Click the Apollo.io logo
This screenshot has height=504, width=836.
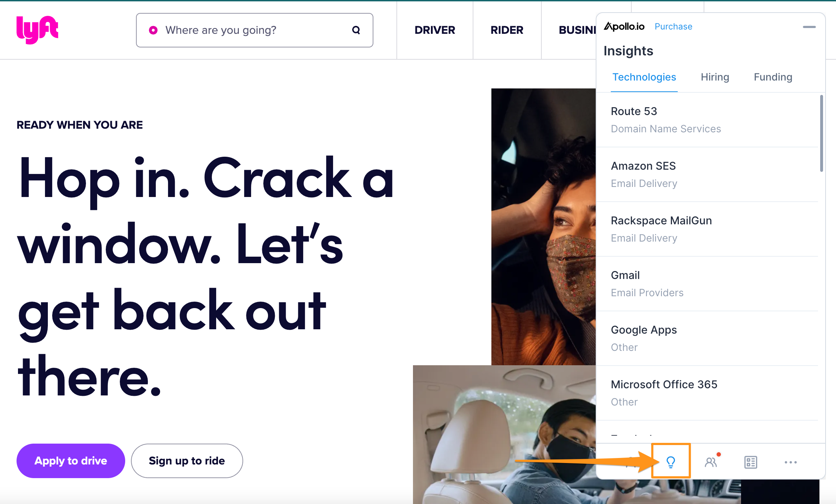pyautogui.click(x=624, y=26)
